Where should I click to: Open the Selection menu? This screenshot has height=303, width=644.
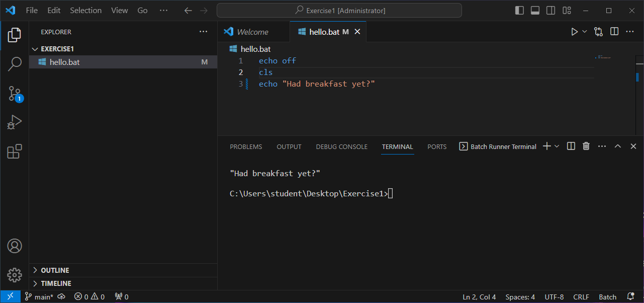point(85,11)
